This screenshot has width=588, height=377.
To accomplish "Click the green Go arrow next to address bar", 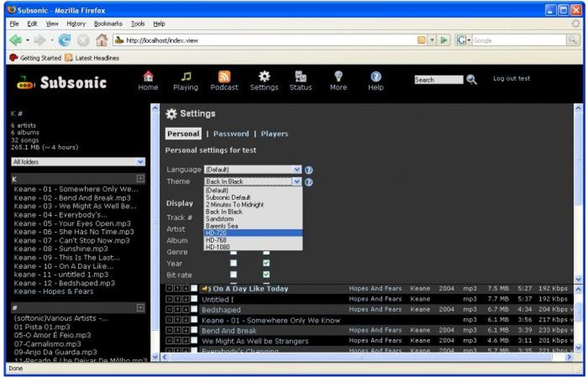I will (444, 40).
